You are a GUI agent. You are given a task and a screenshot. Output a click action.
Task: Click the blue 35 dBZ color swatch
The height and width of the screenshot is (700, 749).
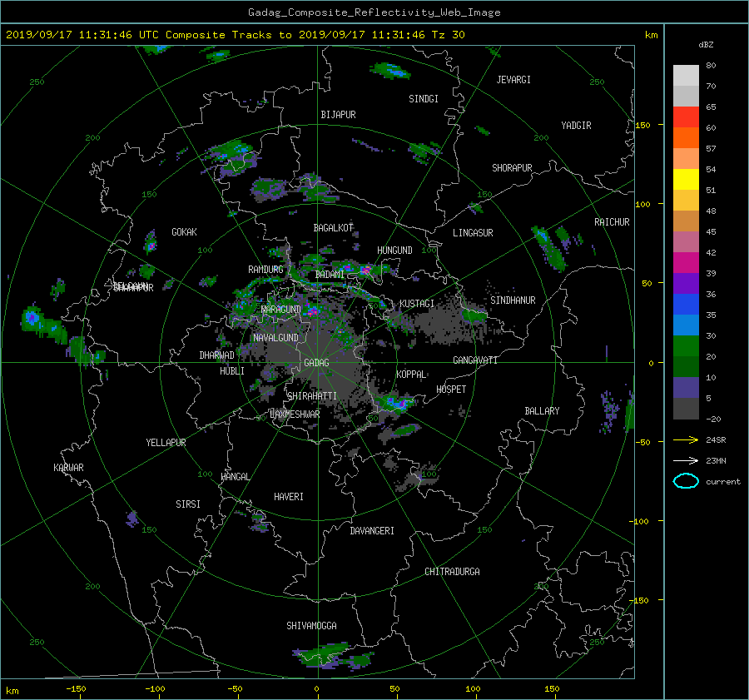[686, 304]
